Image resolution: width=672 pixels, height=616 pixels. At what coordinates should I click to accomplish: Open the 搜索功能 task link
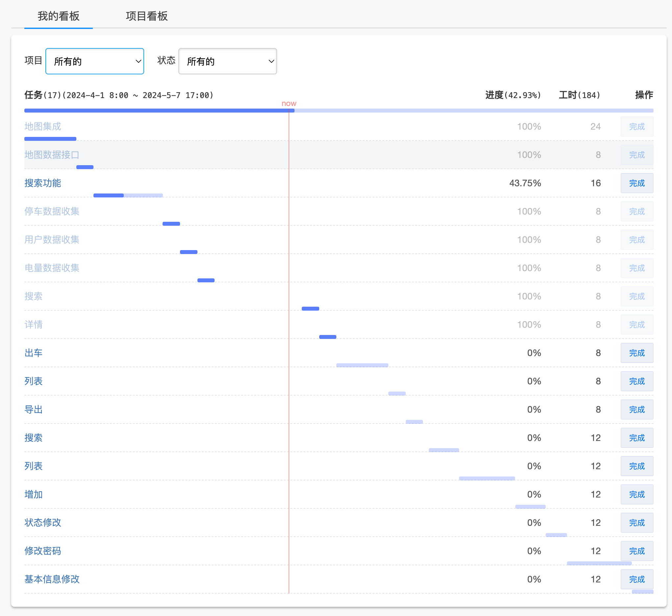tap(43, 183)
